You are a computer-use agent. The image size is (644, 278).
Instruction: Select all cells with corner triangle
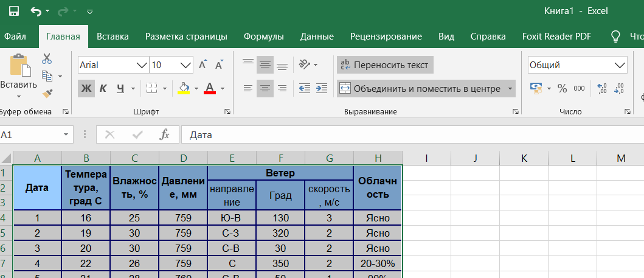[6, 158]
